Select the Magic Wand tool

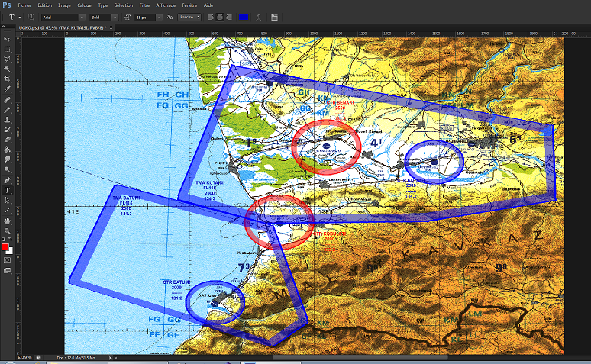click(x=7, y=69)
